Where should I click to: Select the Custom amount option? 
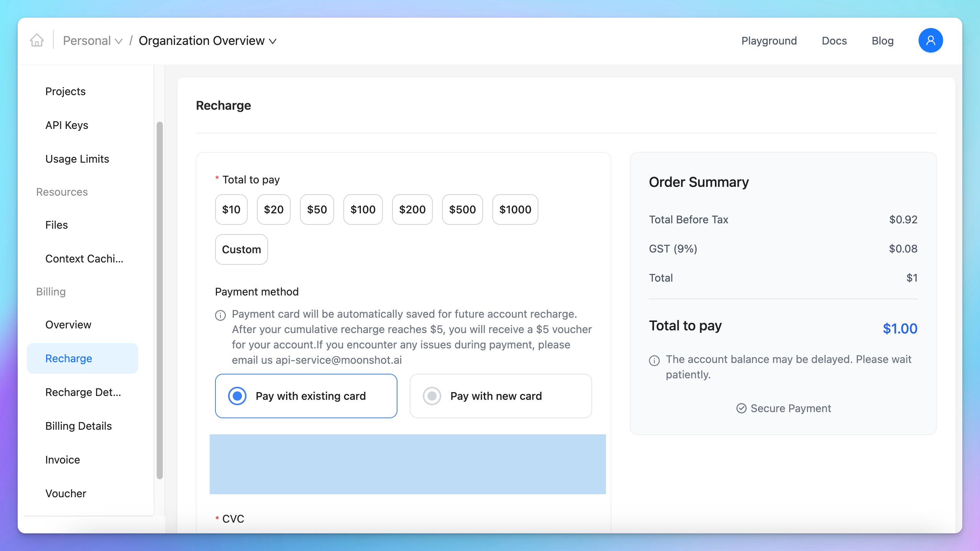click(x=241, y=249)
